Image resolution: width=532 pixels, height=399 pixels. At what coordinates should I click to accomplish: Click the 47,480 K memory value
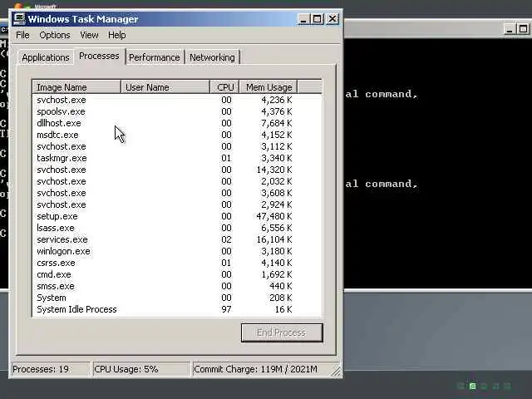(273, 216)
